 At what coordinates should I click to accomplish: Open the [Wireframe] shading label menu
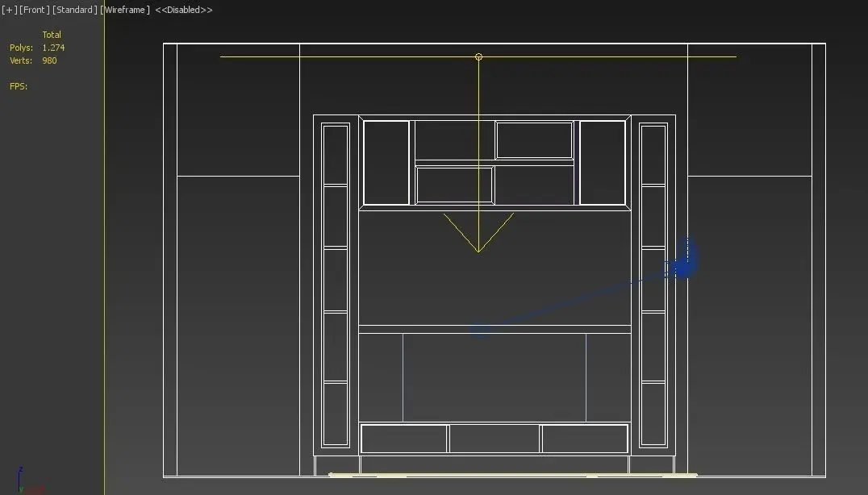pyautogui.click(x=125, y=10)
